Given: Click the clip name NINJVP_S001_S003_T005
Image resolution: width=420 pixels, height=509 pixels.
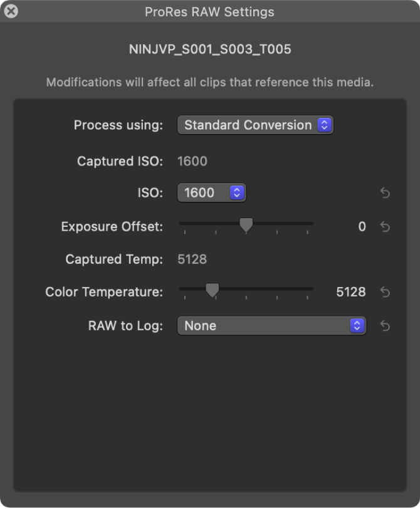Looking at the screenshot, I should click(210, 50).
